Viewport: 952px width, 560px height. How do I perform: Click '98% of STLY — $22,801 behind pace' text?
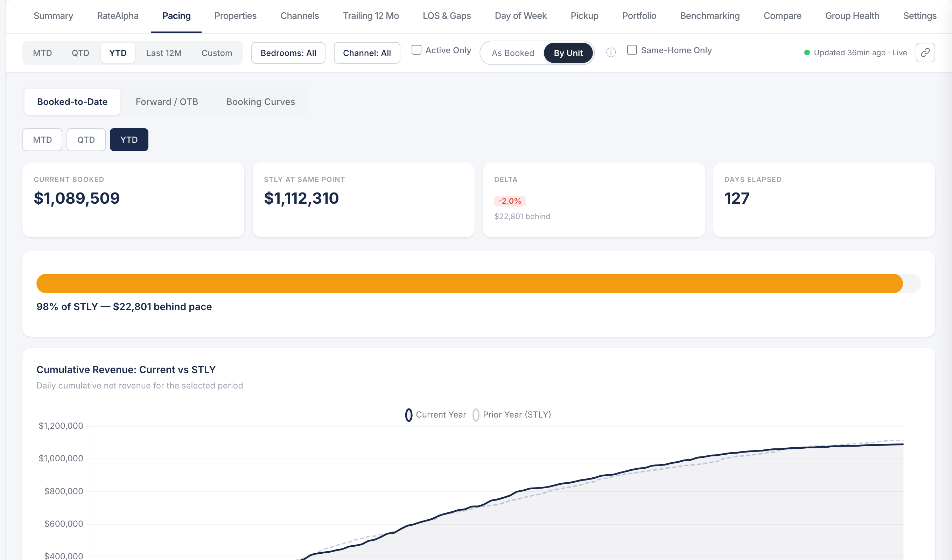124,307
